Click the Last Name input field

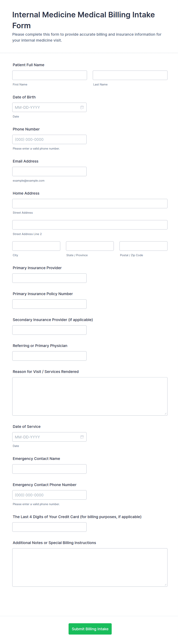[x=130, y=75]
